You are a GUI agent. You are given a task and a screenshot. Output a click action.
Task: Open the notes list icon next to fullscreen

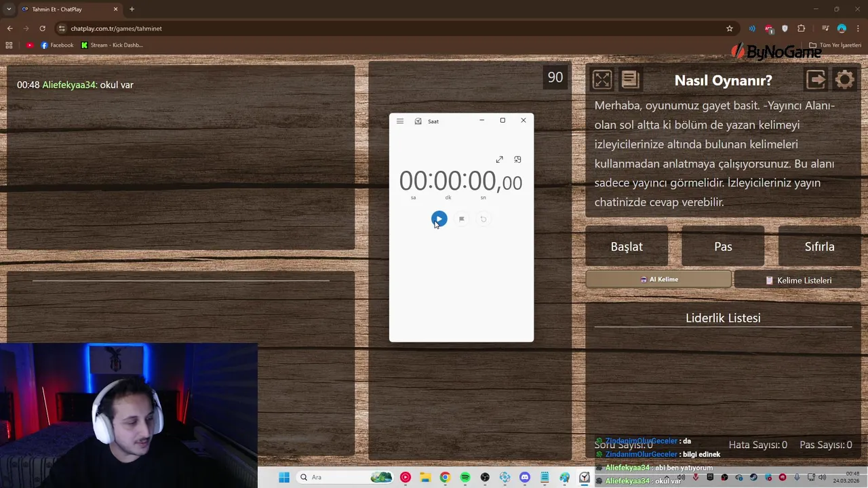pyautogui.click(x=630, y=80)
